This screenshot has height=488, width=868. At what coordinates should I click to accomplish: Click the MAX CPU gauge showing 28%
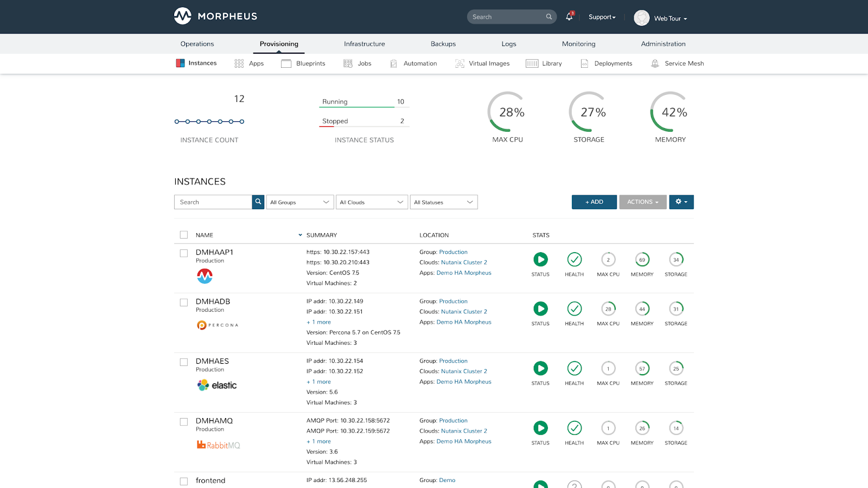tap(506, 112)
